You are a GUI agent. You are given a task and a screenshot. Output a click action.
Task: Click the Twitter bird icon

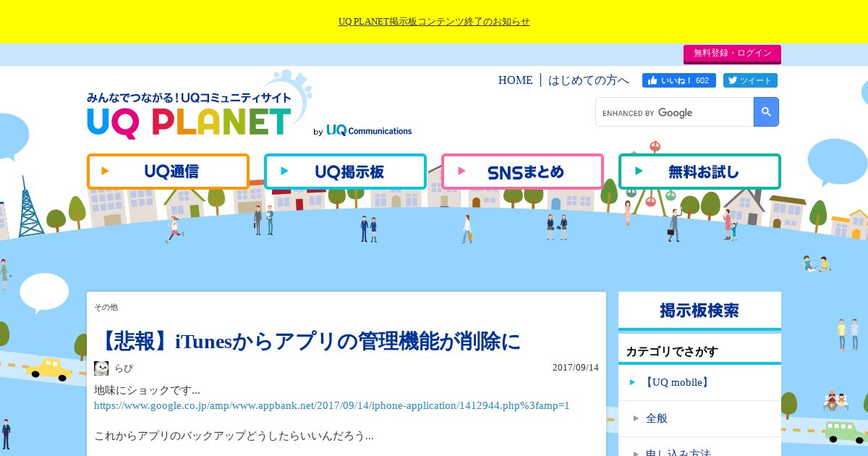[732, 80]
